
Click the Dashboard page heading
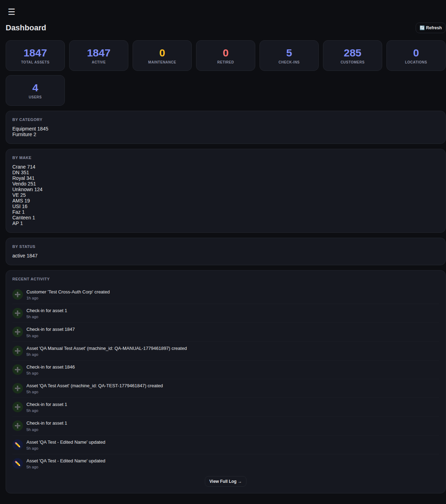(x=26, y=28)
